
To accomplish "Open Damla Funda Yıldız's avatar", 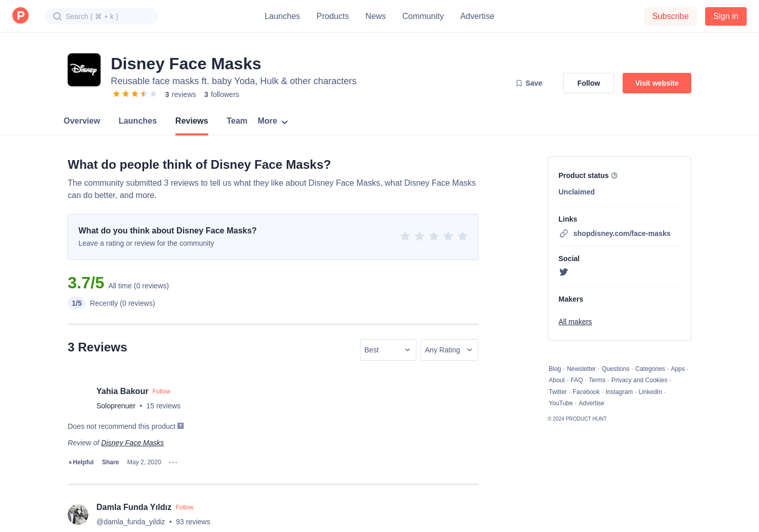I will pos(78,515).
